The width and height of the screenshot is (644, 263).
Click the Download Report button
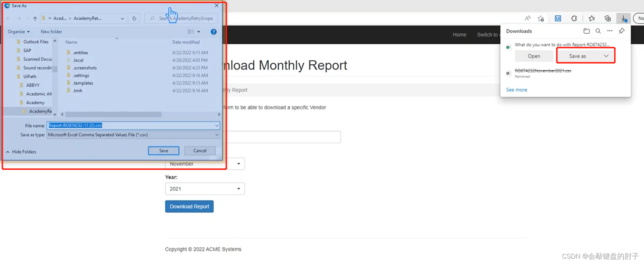point(189,207)
